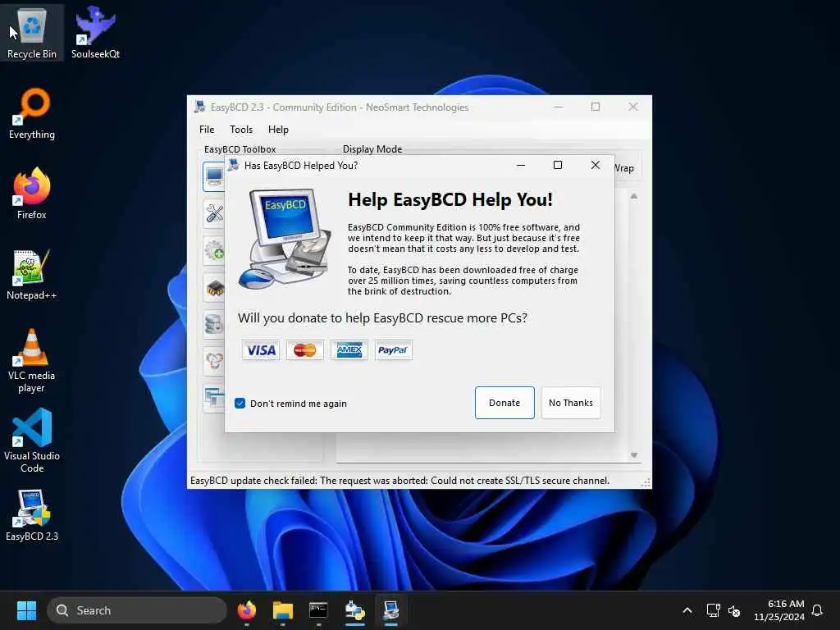The height and width of the screenshot is (630, 840).
Task: Select Useful Utilities icon in toolbox
Action: tap(214, 399)
